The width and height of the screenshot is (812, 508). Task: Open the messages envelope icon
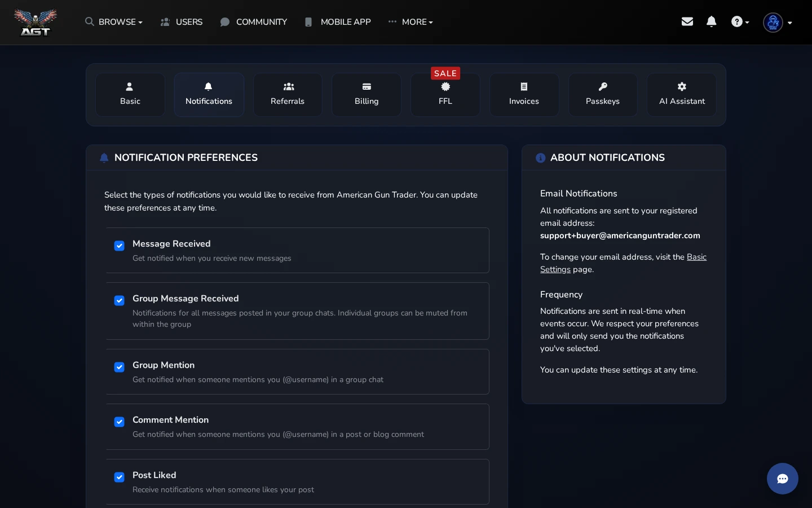coord(687,21)
